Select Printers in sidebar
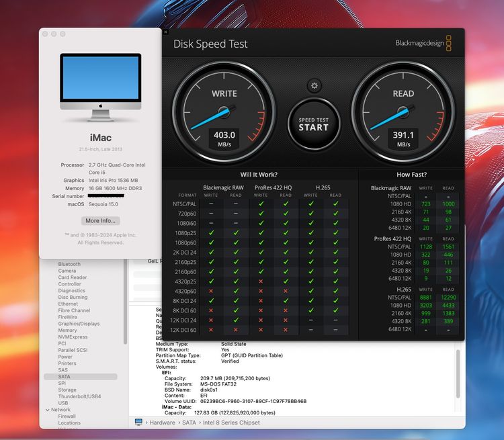 (x=67, y=363)
